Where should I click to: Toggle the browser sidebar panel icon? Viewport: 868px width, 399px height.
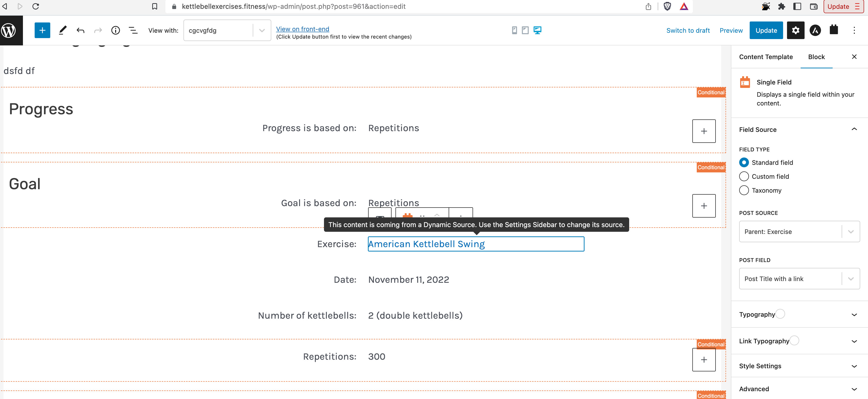pyautogui.click(x=797, y=6)
